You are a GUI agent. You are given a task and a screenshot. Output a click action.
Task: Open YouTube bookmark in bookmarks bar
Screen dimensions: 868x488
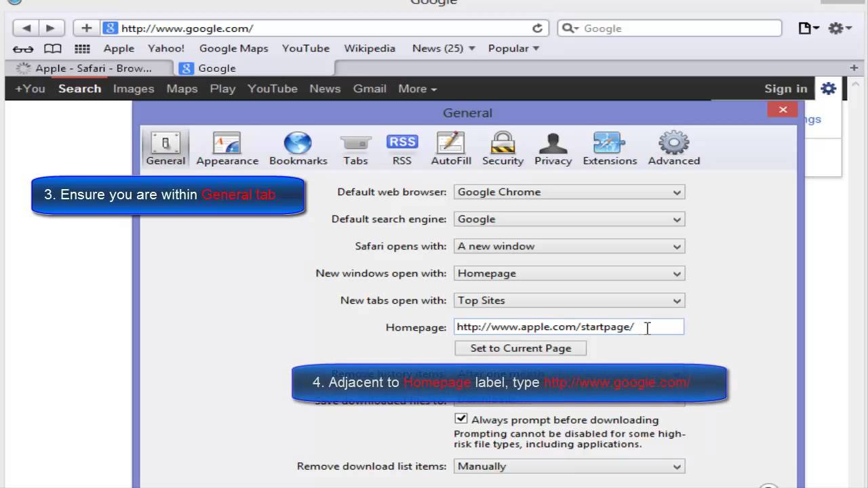tap(306, 49)
